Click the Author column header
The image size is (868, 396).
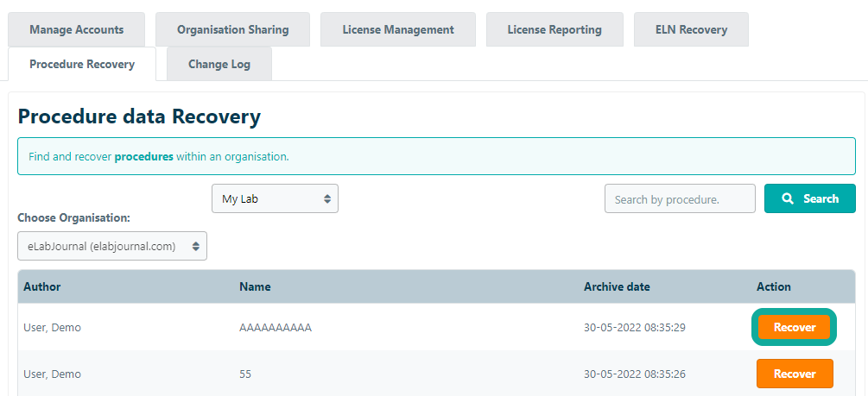tap(42, 286)
